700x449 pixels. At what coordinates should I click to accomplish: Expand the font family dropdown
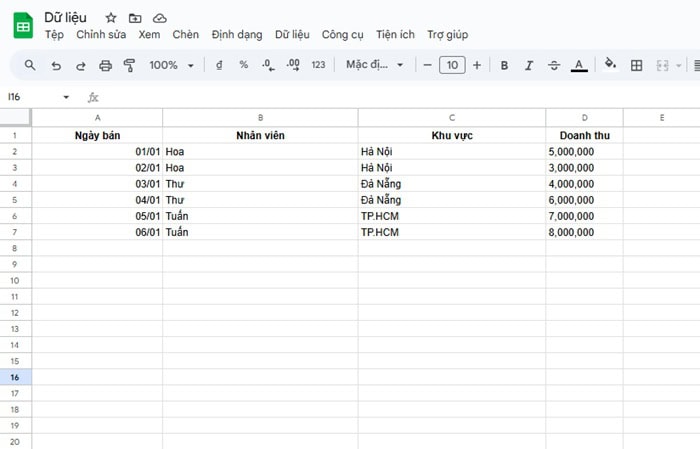tap(375, 65)
